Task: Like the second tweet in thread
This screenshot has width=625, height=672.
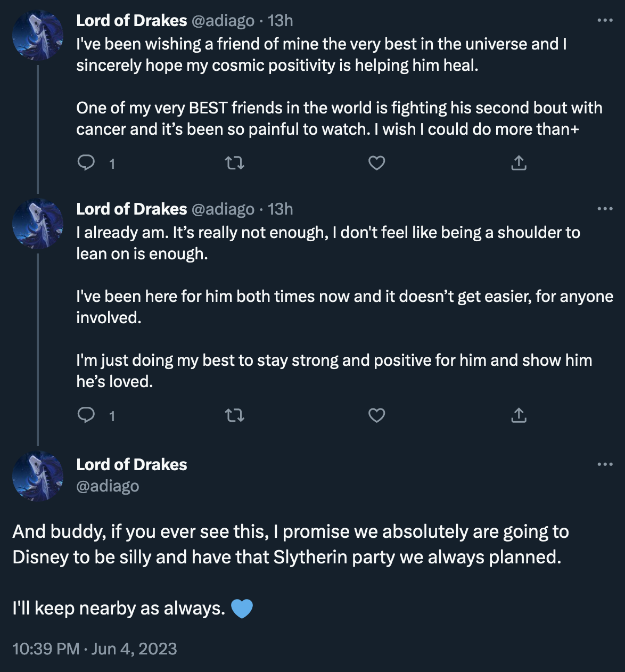Action: pyautogui.click(x=377, y=415)
